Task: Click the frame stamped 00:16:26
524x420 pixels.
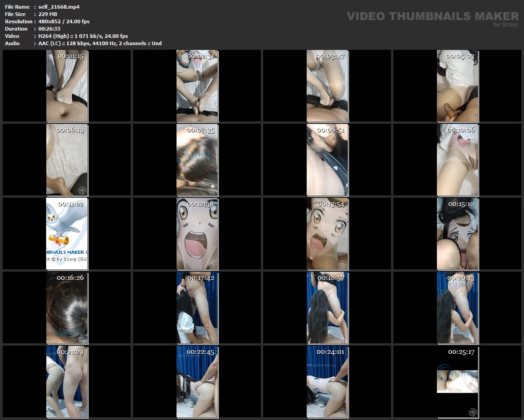Action: tap(67, 308)
